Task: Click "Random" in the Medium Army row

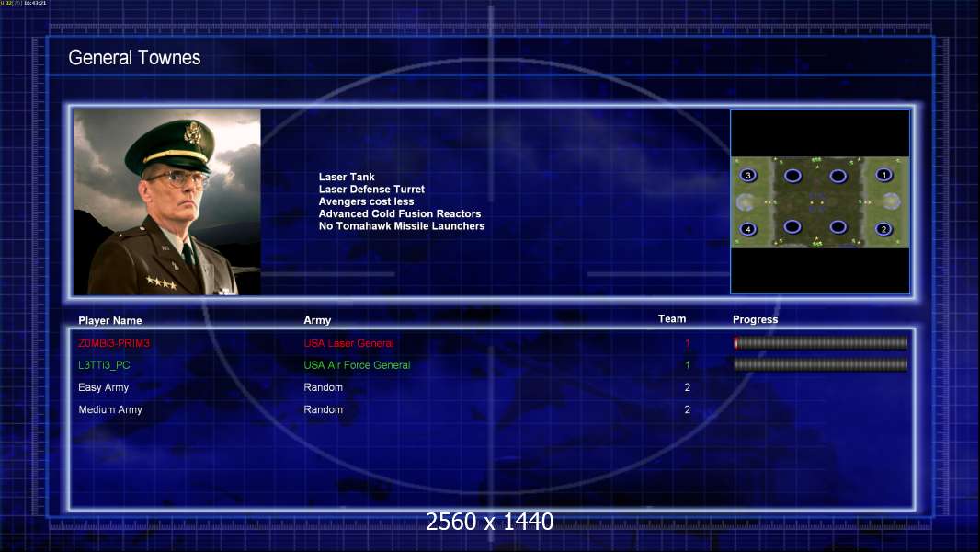Action: click(x=323, y=409)
